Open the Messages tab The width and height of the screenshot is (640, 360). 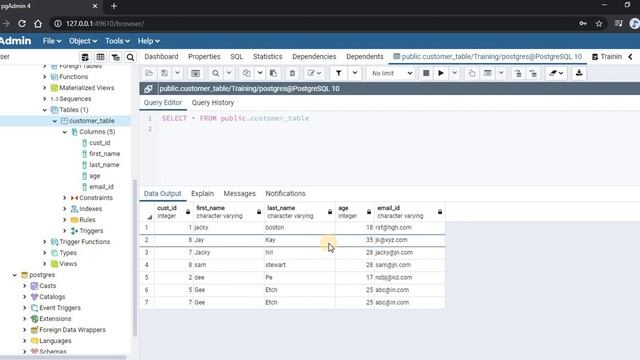[x=240, y=193]
